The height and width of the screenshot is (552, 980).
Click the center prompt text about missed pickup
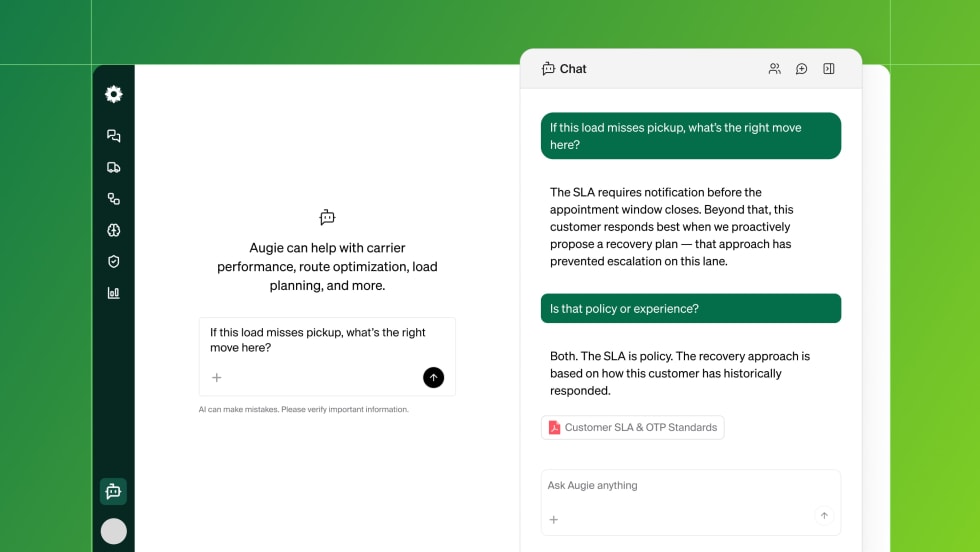(318, 340)
